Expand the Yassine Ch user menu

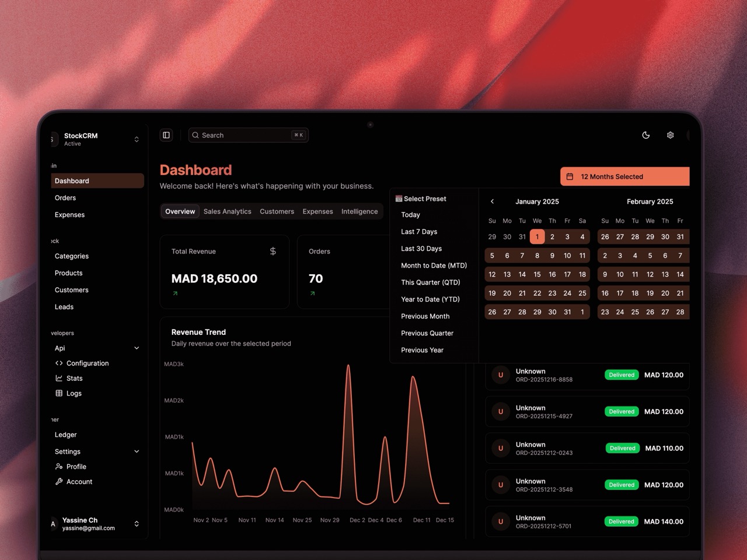pyautogui.click(x=137, y=524)
